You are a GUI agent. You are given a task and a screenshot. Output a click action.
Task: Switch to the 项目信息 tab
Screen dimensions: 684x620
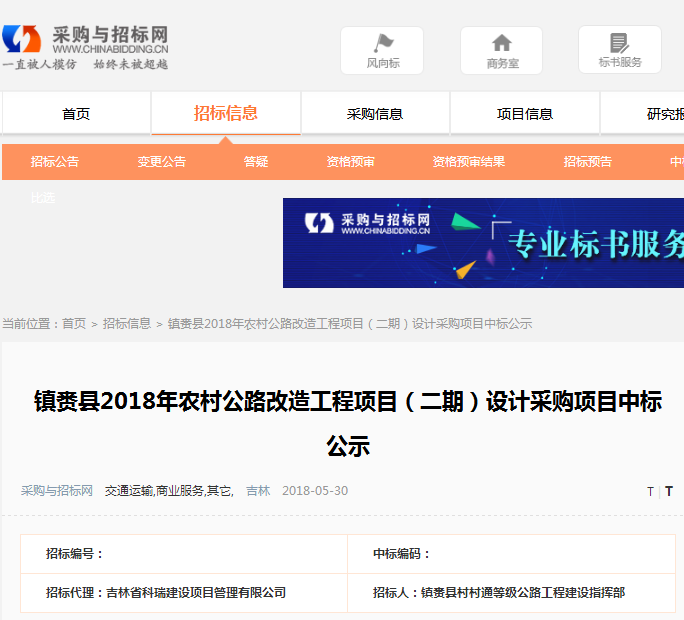point(525,113)
